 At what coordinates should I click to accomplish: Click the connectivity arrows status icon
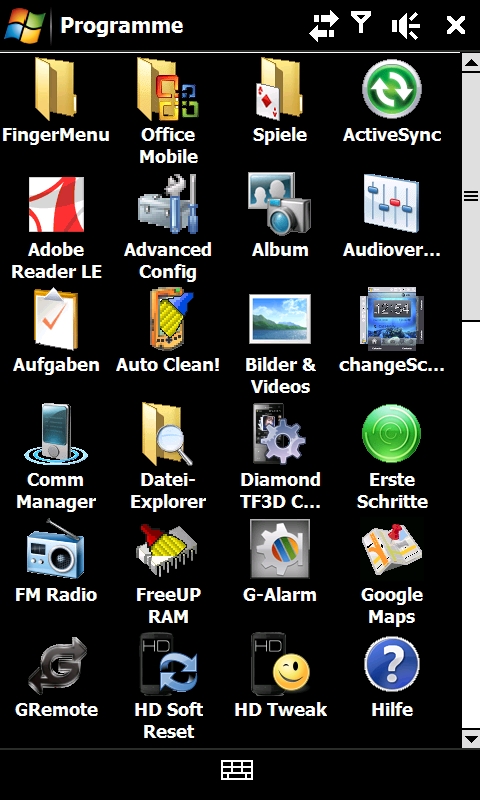pos(323,26)
